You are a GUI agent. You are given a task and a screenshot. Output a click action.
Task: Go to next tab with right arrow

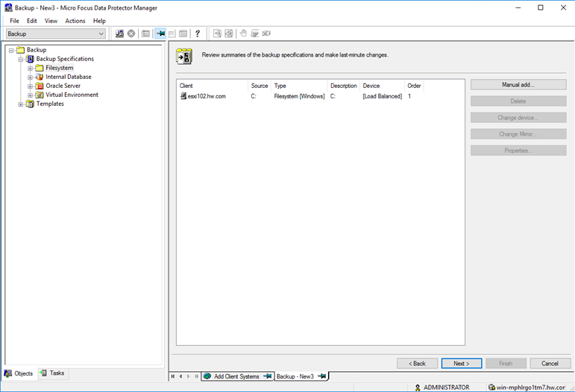189,376
